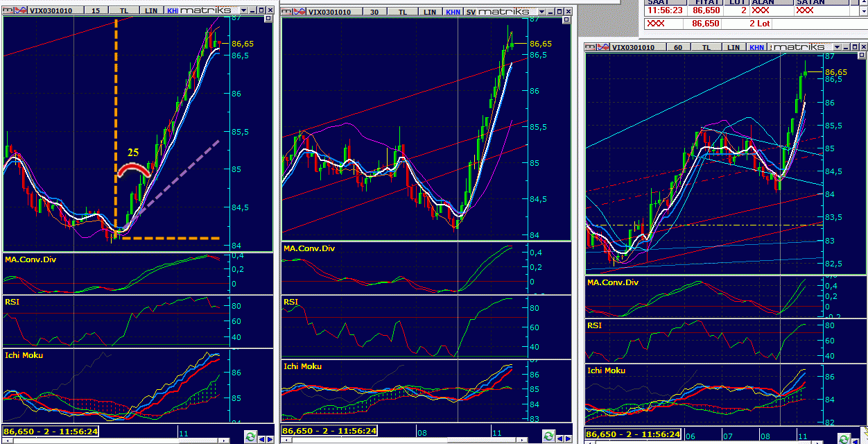
Task: Toggle KHN option in the 30-minute chart
Action: pyautogui.click(x=453, y=12)
